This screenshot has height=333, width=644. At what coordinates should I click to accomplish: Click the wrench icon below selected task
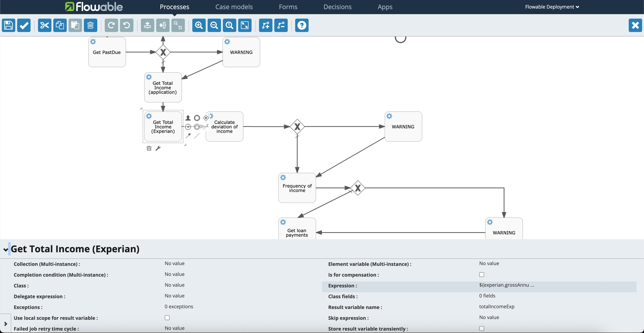click(158, 148)
